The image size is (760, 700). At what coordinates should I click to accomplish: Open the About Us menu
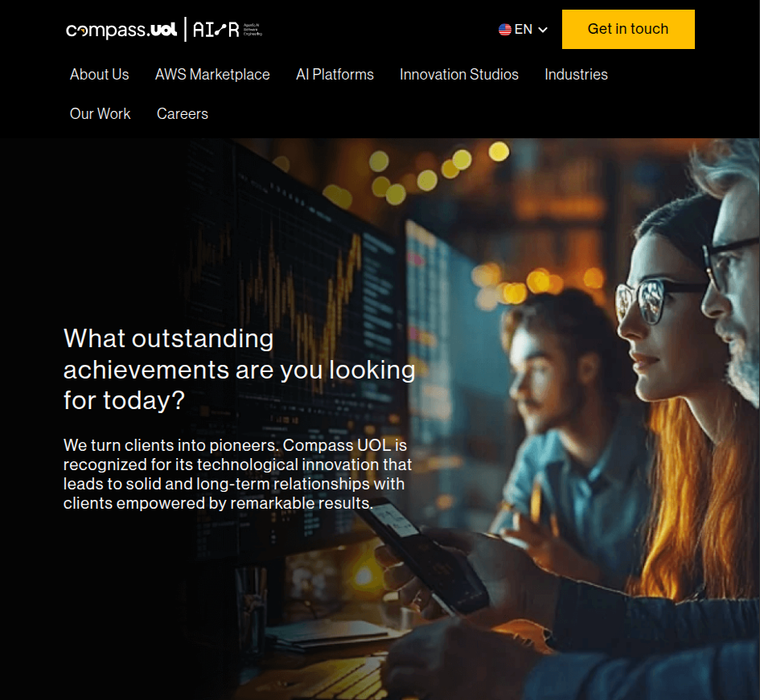[x=99, y=75]
